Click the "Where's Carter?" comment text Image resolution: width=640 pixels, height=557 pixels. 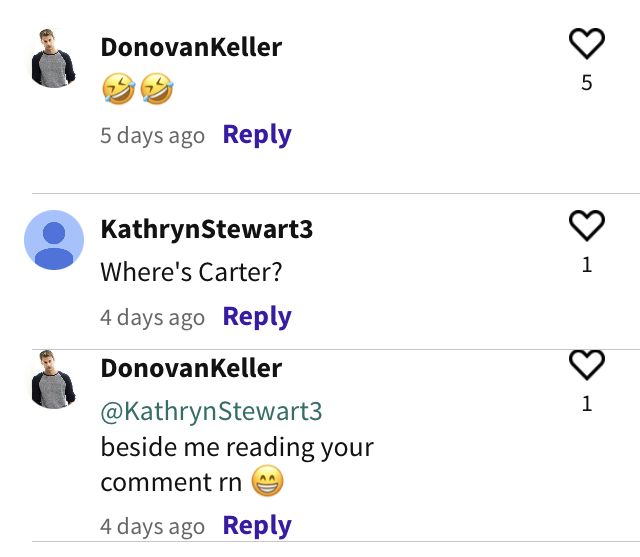point(191,272)
